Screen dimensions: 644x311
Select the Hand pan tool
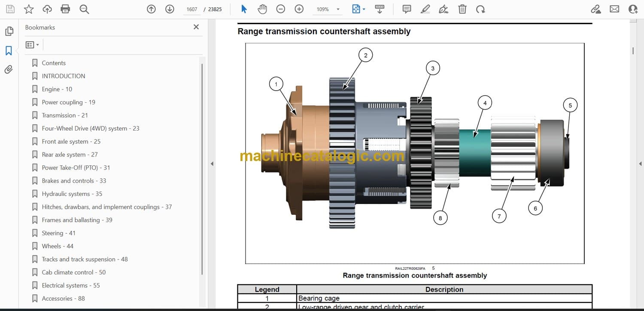coord(262,9)
